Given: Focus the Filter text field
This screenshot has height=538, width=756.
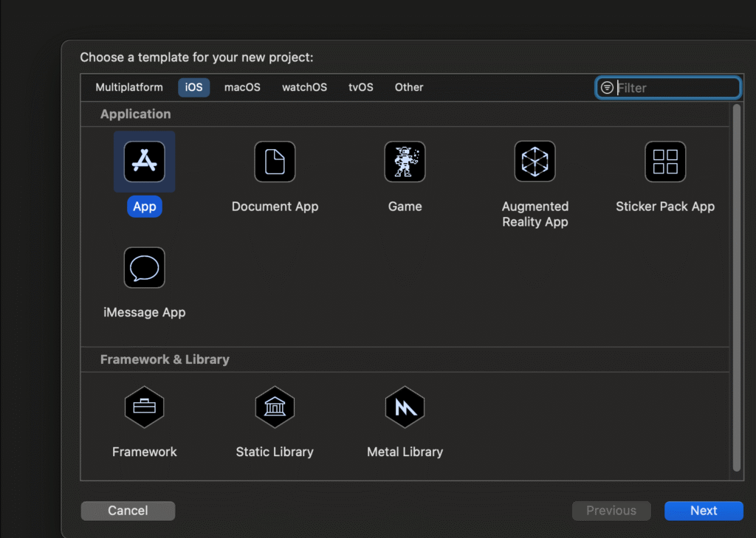Looking at the screenshot, I should (676, 88).
